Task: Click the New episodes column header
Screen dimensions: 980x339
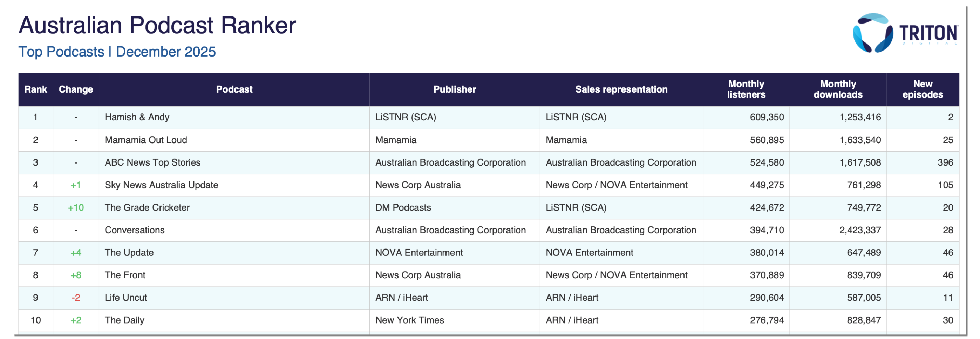Action: coord(923,89)
